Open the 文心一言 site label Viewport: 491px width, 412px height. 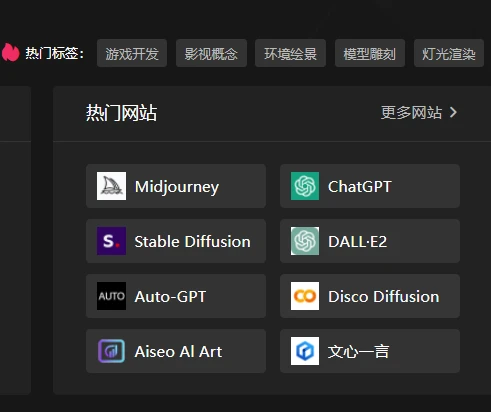point(358,351)
